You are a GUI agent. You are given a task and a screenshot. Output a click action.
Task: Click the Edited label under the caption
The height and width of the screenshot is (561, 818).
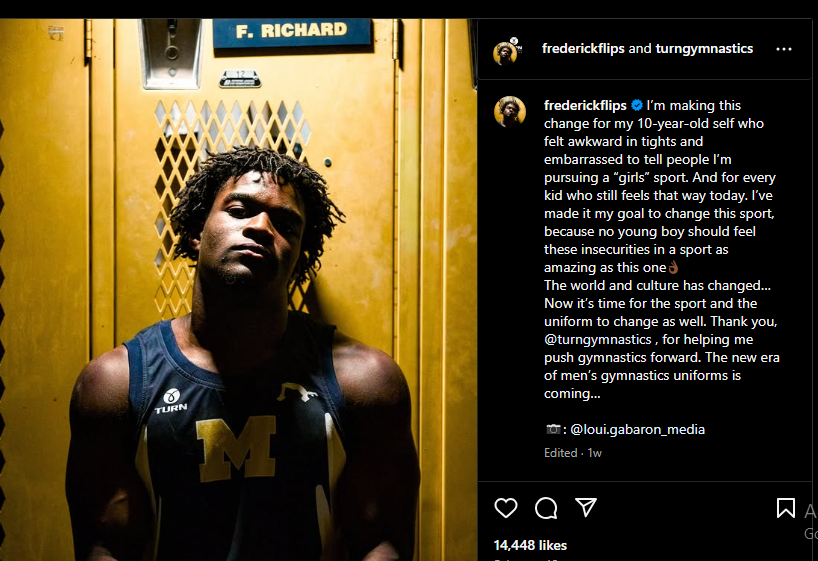coord(560,453)
